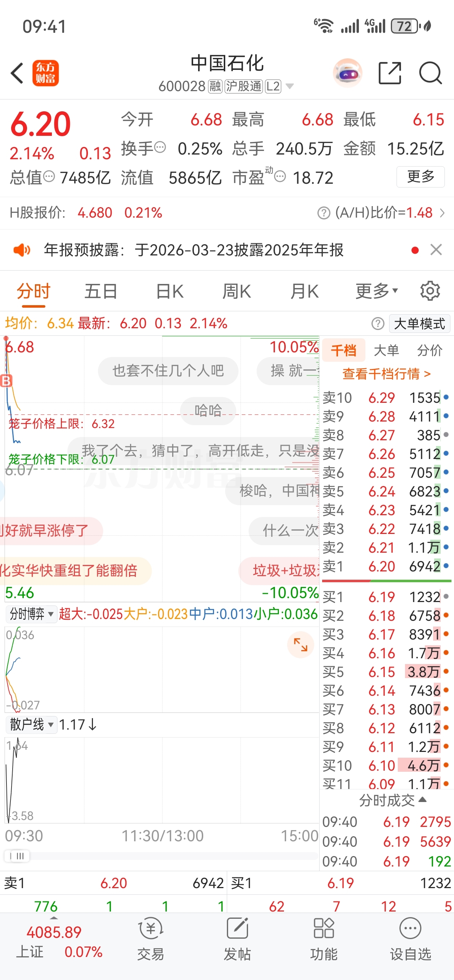Tap the help icon beside 大单模式

(x=378, y=324)
